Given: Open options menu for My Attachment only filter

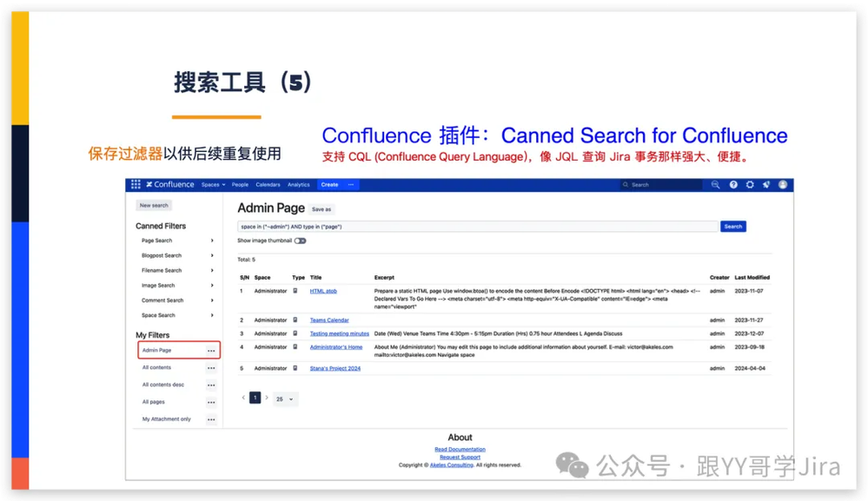Looking at the screenshot, I should [x=211, y=419].
